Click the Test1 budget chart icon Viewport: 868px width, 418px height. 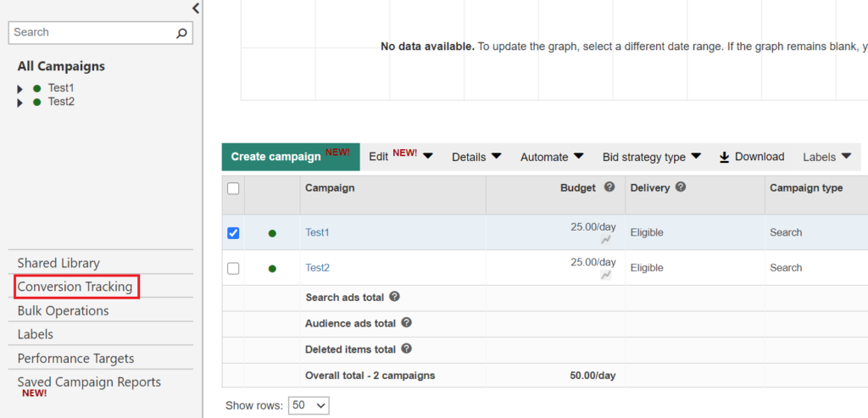[x=606, y=240]
